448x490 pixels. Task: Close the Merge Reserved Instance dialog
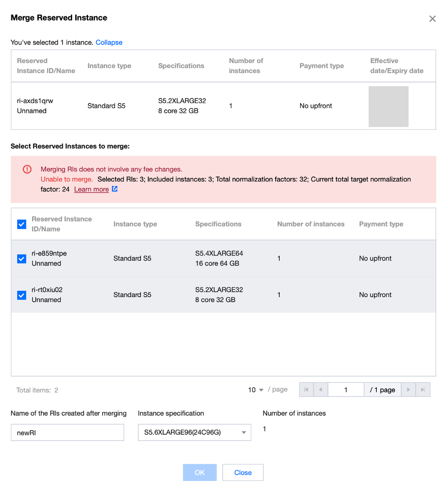(433, 19)
